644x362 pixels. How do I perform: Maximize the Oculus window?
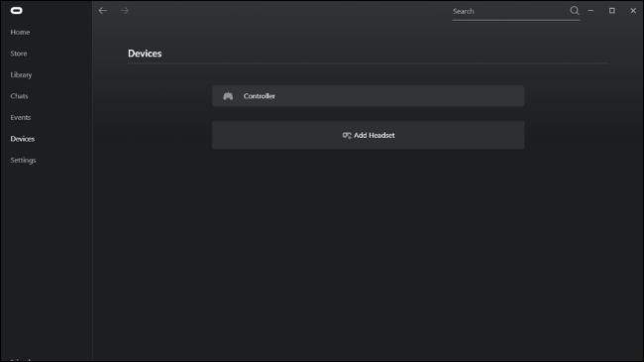[x=612, y=11]
